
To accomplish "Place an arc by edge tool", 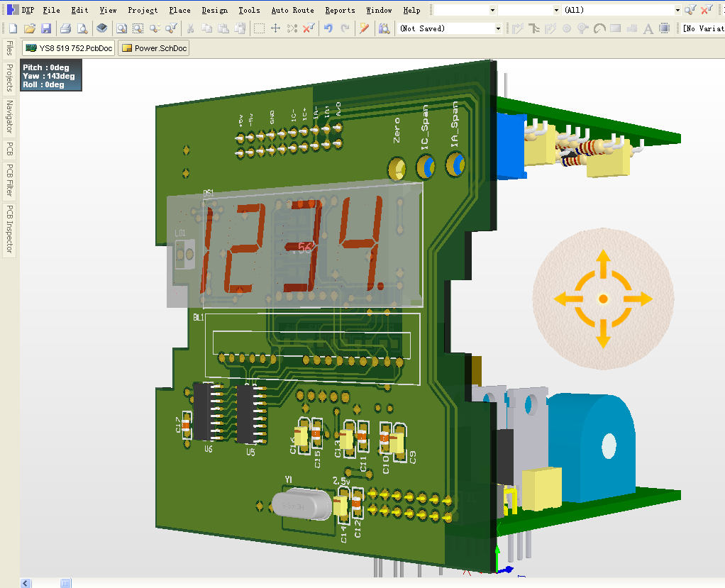I will click(x=599, y=28).
